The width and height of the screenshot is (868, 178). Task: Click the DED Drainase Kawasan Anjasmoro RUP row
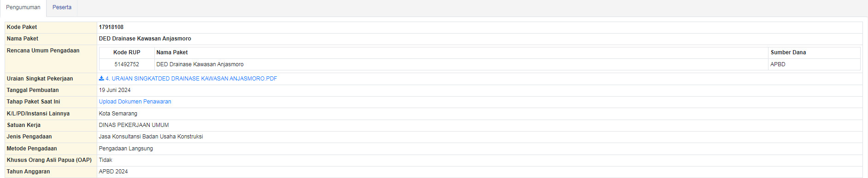point(480,64)
